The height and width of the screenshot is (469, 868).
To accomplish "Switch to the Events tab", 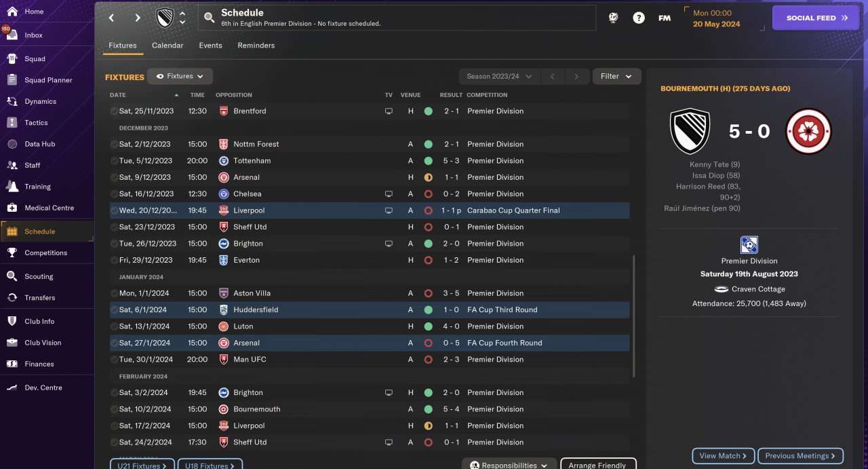I will click(210, 45).
